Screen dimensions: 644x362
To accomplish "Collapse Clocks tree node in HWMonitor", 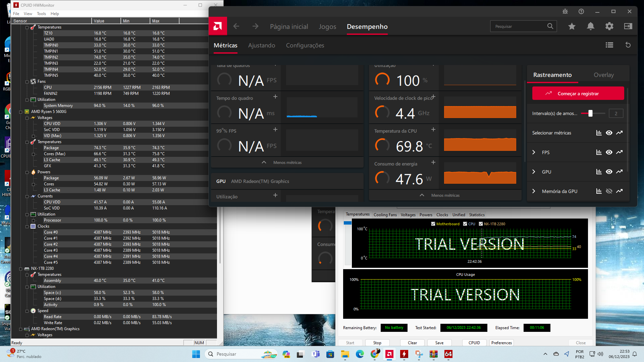I will point(27,226).
